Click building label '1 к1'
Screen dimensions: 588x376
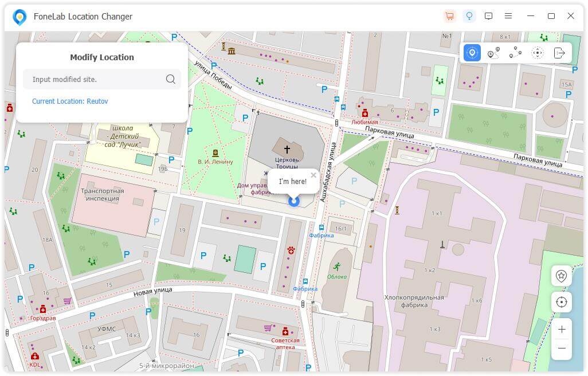437,213
